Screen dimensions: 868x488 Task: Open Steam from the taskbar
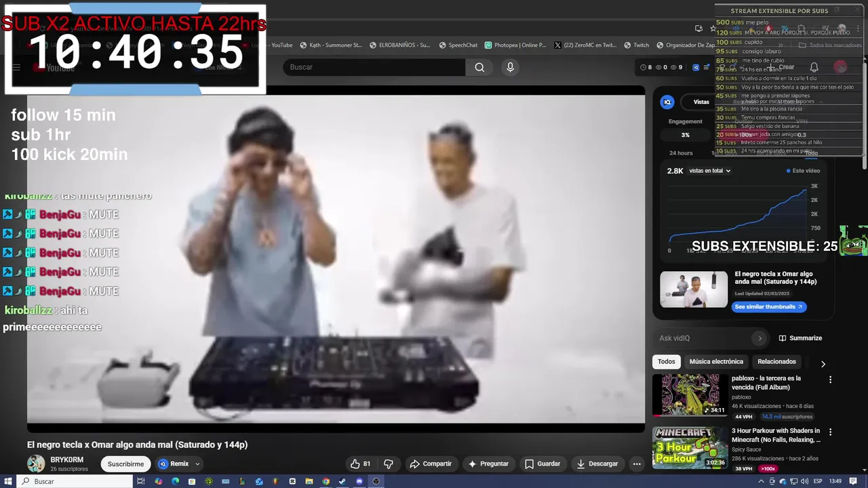[x=342, y=481]
